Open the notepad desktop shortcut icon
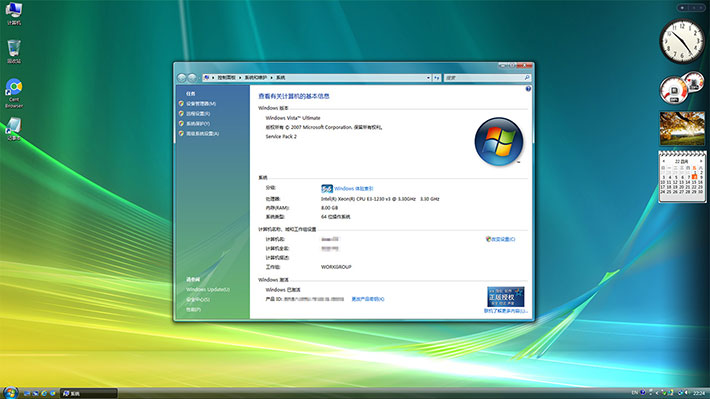 [14, 129]
